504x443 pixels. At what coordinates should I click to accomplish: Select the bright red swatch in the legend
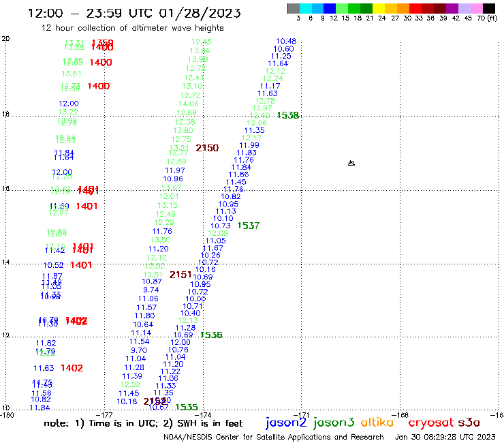tap(415, 8)
